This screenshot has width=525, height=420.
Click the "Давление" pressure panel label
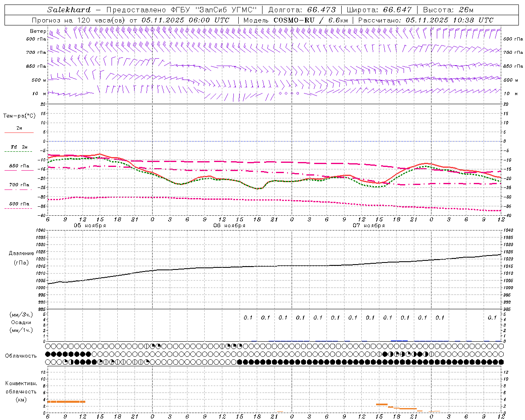coord(21,253)
